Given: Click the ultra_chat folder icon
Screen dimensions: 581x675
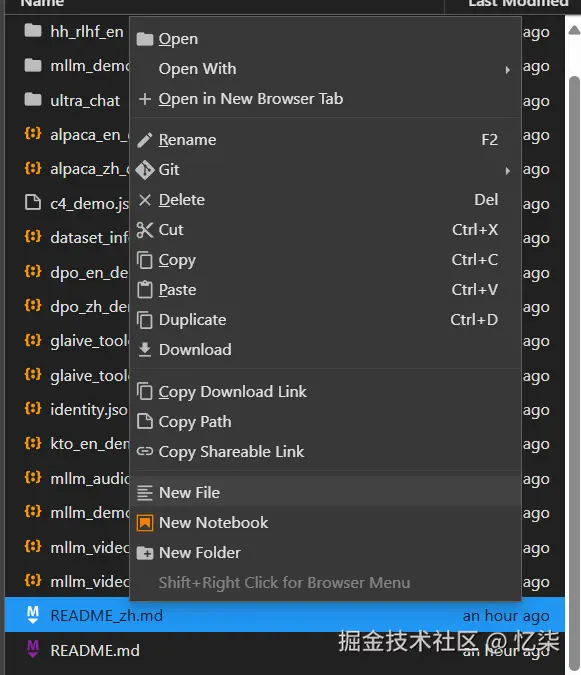Looking at the screenshot, I should pyautogui.click(x=33, y=99).
